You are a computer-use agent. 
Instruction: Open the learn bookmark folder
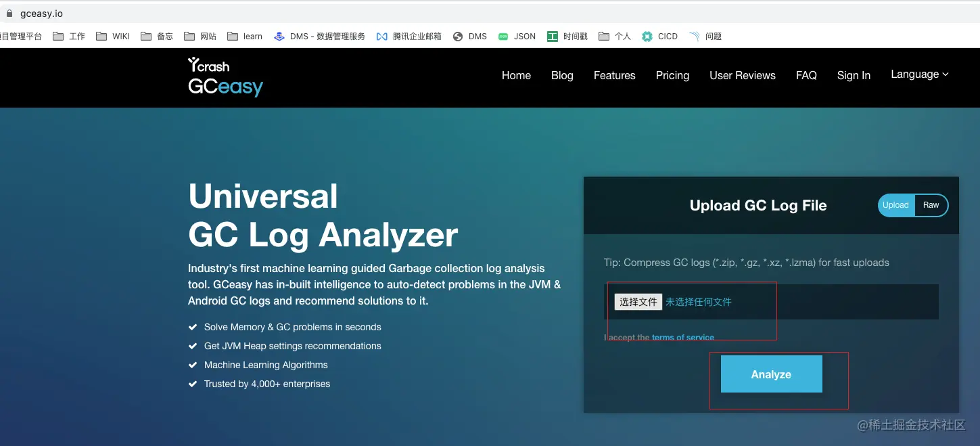[245, 37]
